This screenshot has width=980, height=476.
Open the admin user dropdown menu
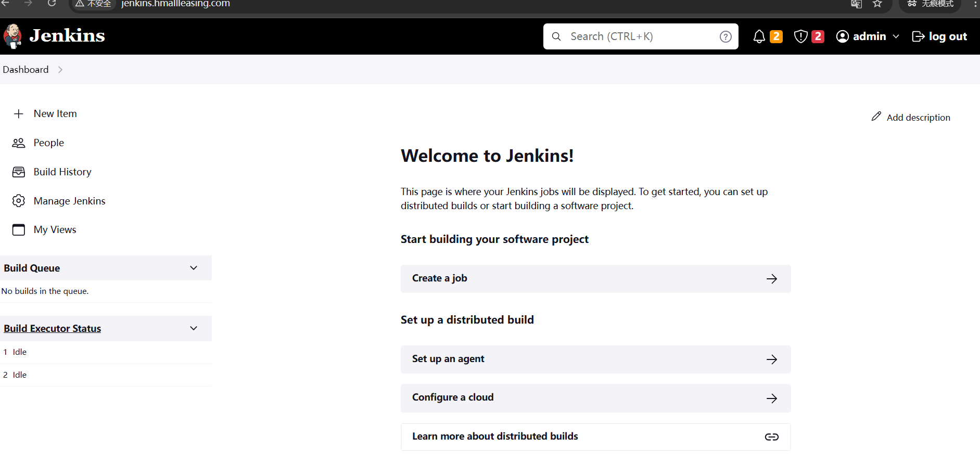pos(896,36)
